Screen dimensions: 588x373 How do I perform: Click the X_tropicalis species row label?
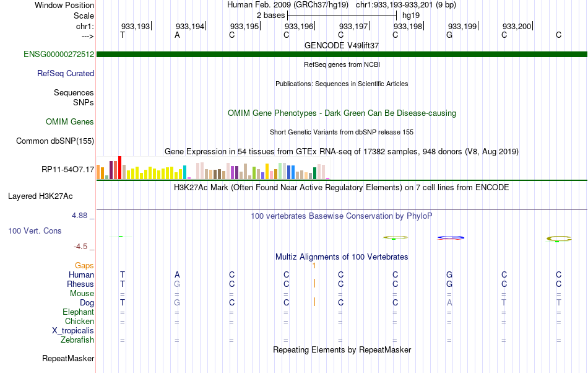click(x=73, y=331)
